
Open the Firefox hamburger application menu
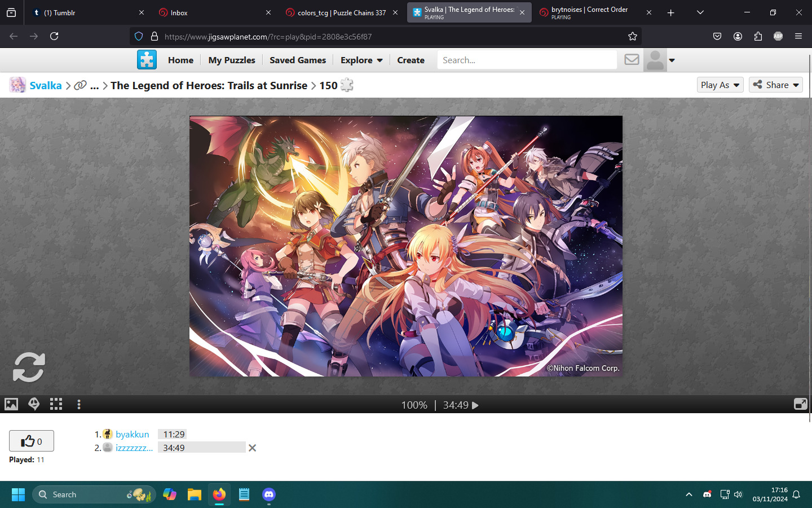pos(798,36)
